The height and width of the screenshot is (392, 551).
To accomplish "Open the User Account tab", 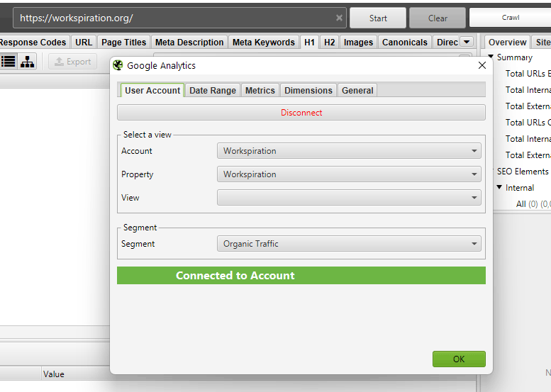I will pyautogui.click(x=152, y=90).
